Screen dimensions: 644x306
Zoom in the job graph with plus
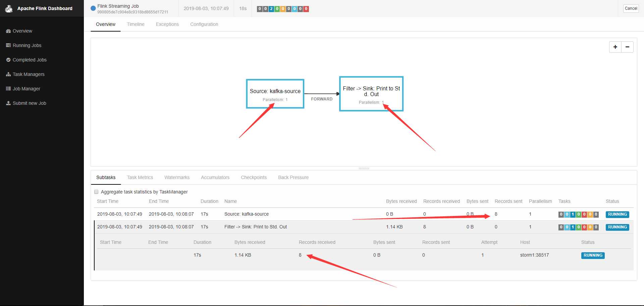[x=615, y=47]
